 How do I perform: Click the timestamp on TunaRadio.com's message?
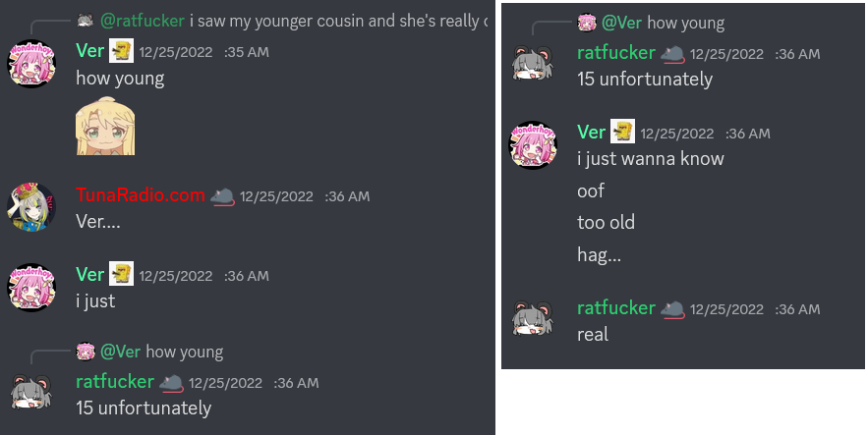point(305,196)
